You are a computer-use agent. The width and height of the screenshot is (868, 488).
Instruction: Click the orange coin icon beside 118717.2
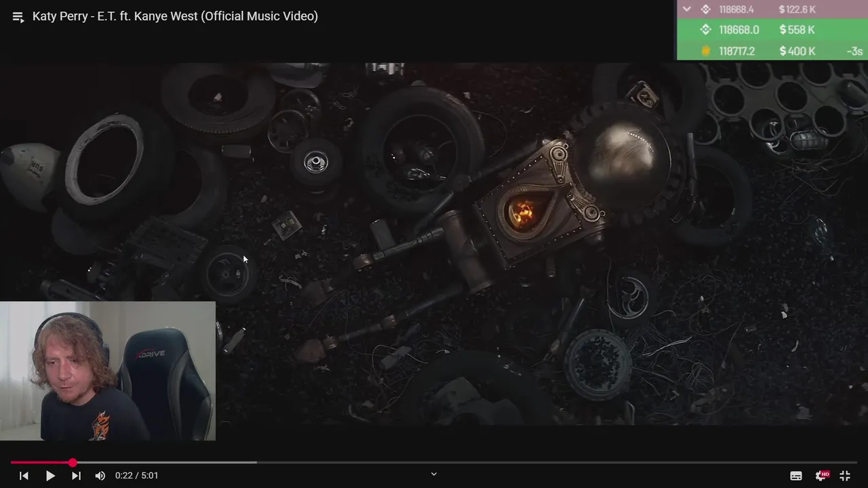tap(705, 51)
